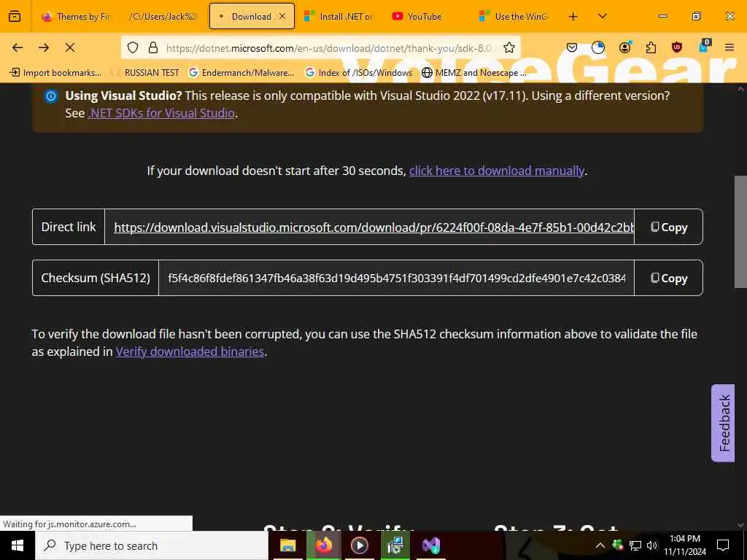Expand the list all tabs chevron

(x=603, y=16)
